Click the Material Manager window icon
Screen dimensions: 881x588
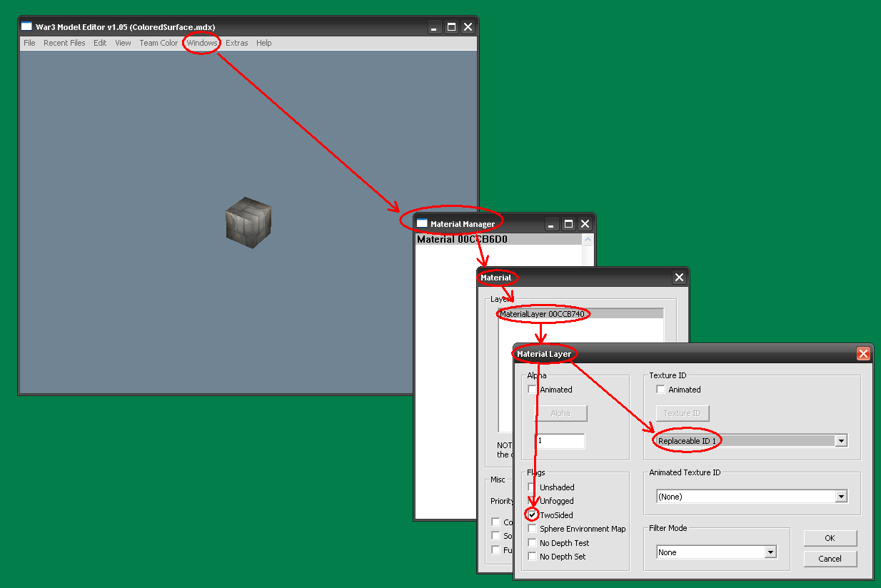pyautogui.click(x=422, y=223)
